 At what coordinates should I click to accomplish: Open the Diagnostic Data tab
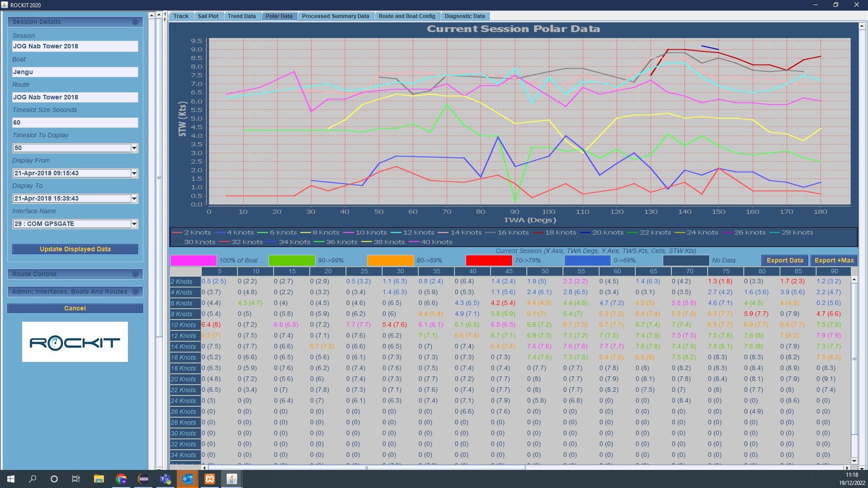464,16
